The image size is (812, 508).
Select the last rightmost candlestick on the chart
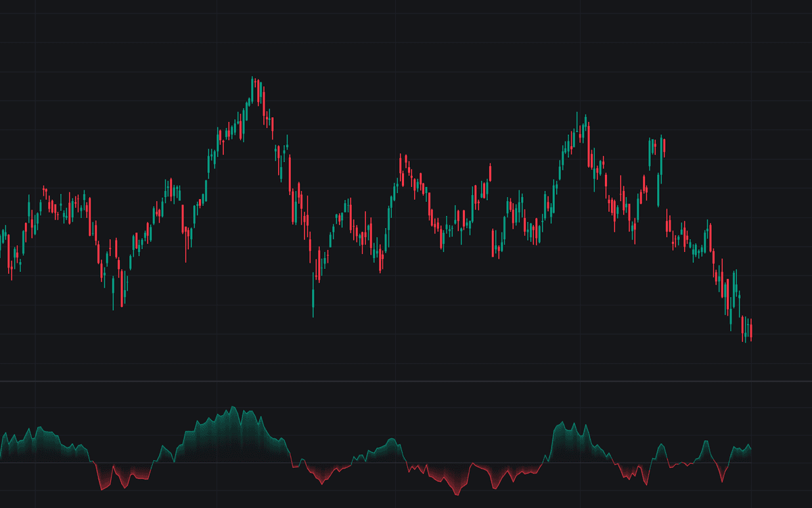click(751, 330)
